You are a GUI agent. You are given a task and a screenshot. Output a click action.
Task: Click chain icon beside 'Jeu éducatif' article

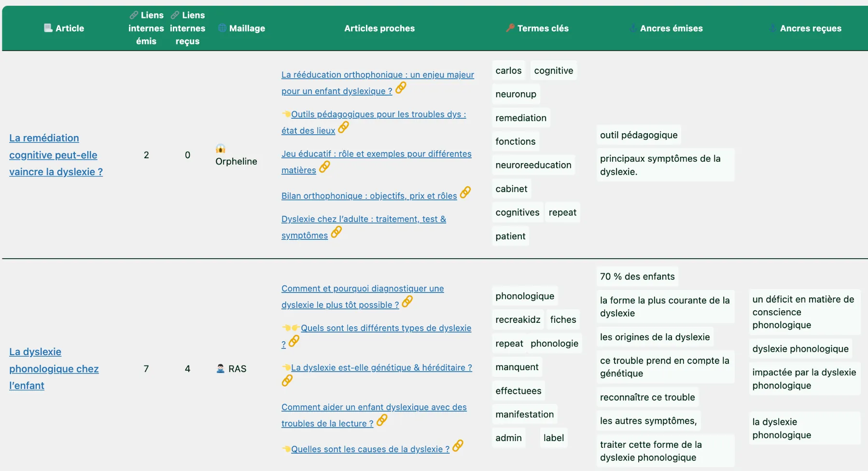coord(324,167)
